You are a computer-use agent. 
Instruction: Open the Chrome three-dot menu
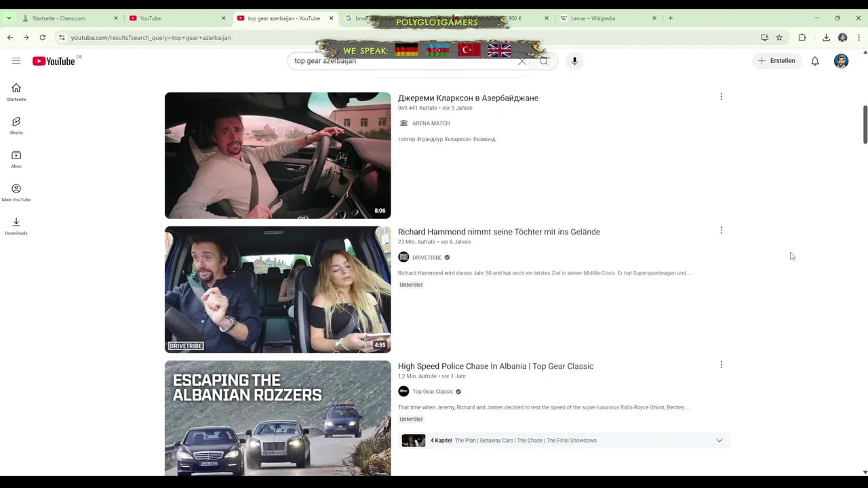(x=859, y=37)
